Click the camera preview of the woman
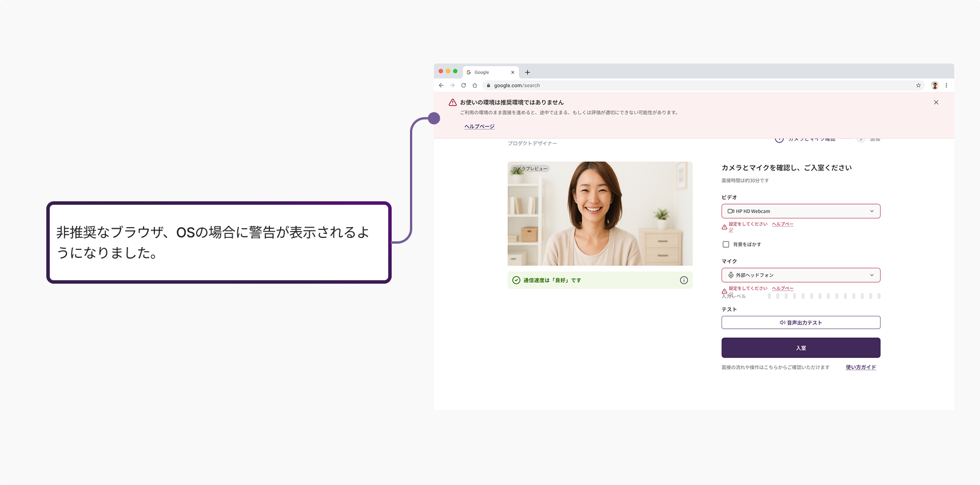 tap(600, 213)
